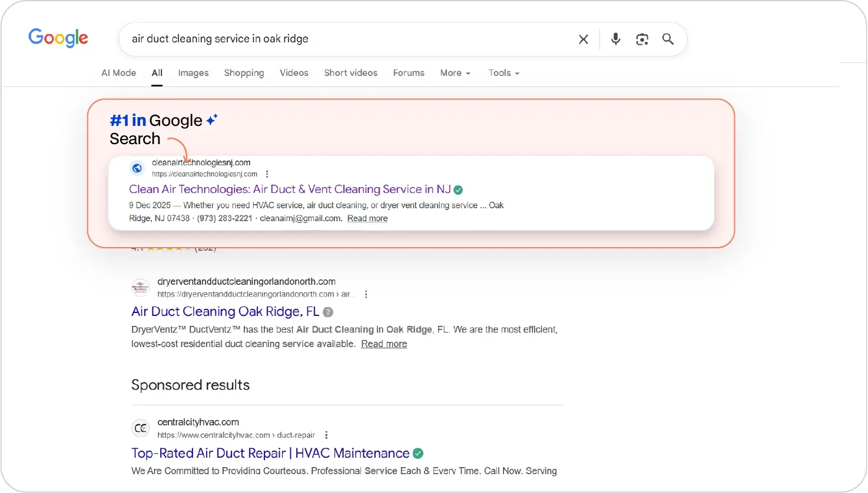
Task: Switch to the Images tab
Action: [193, 73]
